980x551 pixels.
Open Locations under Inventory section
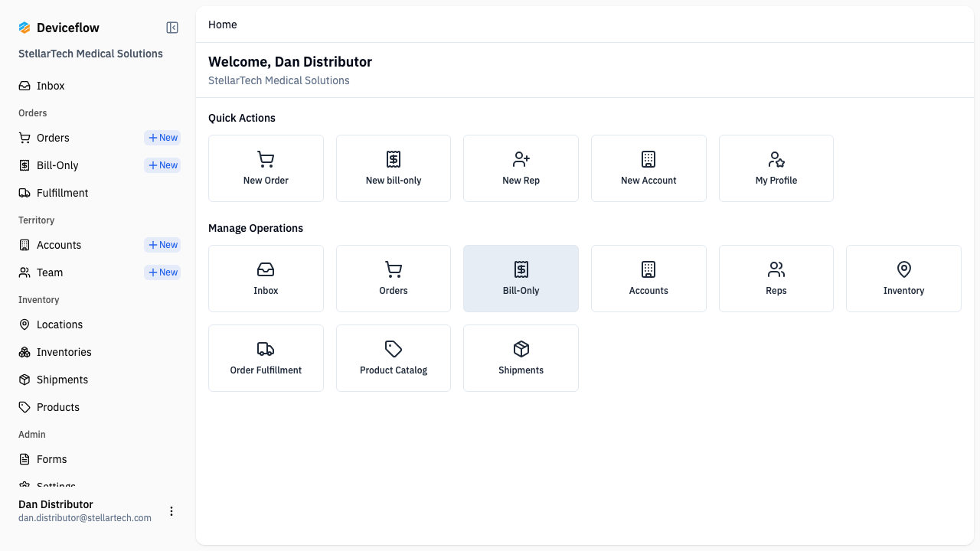59,324
